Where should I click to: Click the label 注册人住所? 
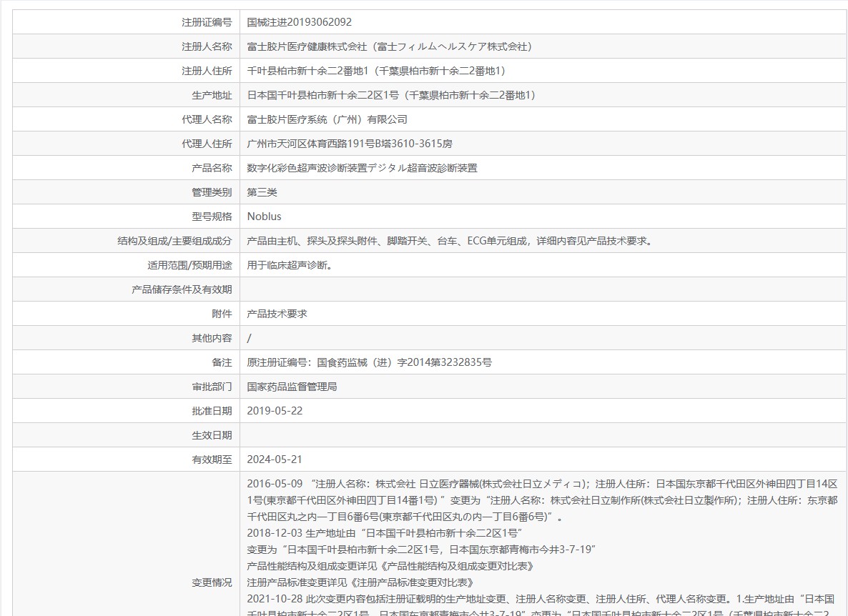point(207,71)
